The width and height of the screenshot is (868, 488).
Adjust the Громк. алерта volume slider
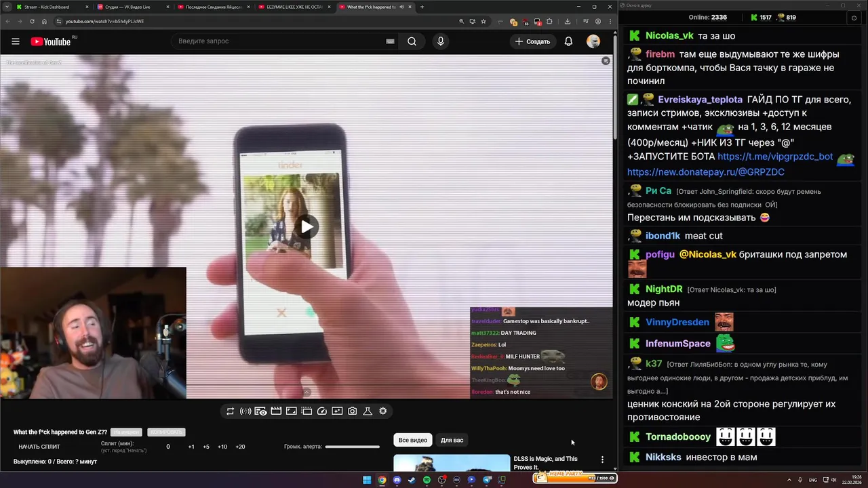tap(353, 447)
